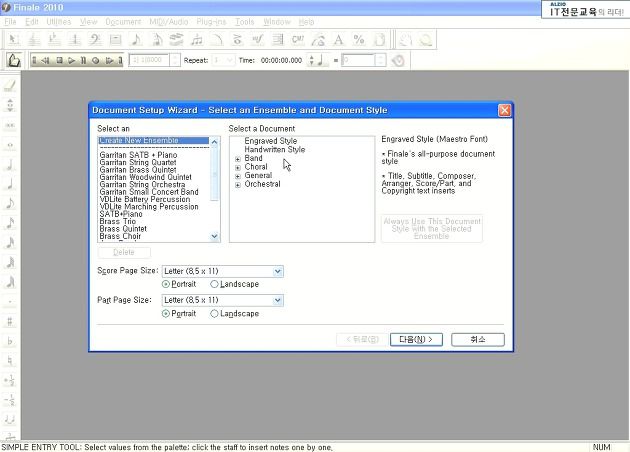The width and height of the screenshot is (630, 452).
Task: Click the Play button in playback controls
Action: click(x=72, y=61)
